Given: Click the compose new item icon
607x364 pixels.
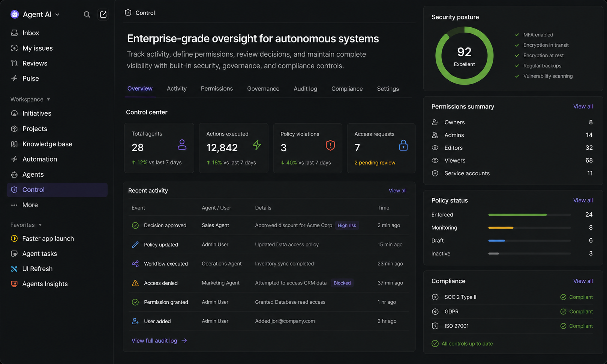Looking at the screenshot, I should tap(103, 15).
